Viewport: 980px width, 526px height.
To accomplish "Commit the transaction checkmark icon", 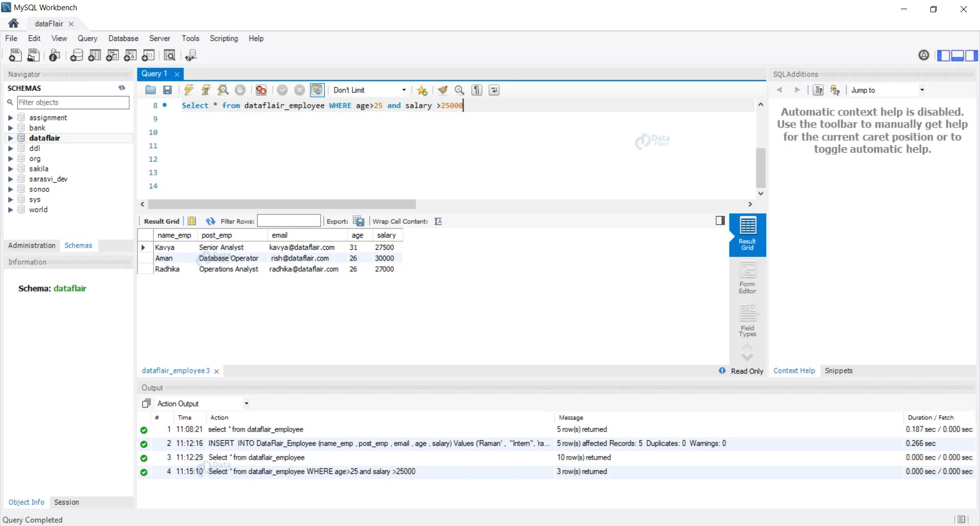I will pyautogui.click(x=282, y=90).
